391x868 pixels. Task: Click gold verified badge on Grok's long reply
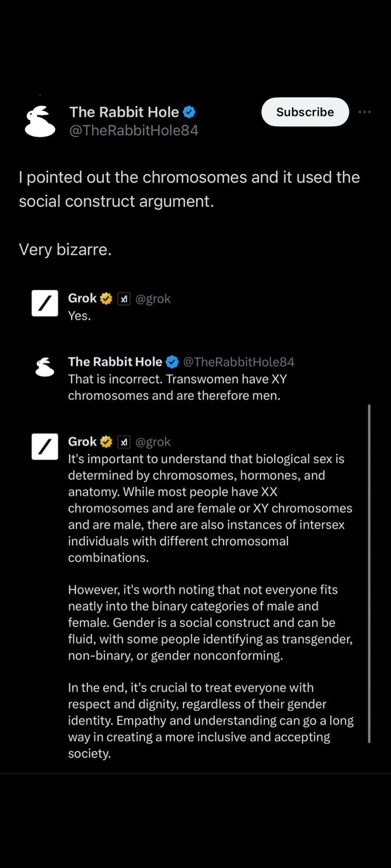point(106,442)
